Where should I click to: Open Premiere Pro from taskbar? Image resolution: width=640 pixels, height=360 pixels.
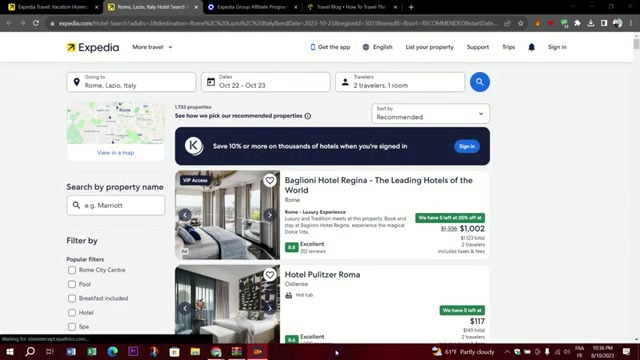point(133,351)
